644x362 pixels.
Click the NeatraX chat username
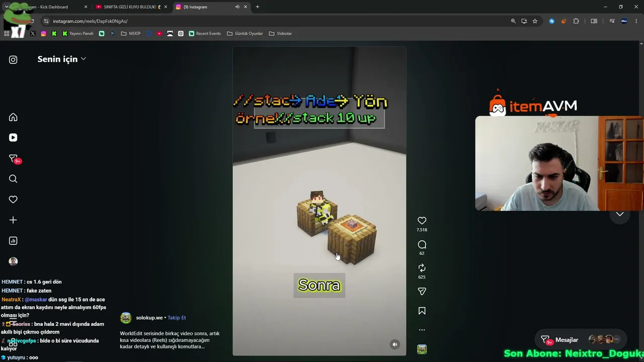pos(11,300)
